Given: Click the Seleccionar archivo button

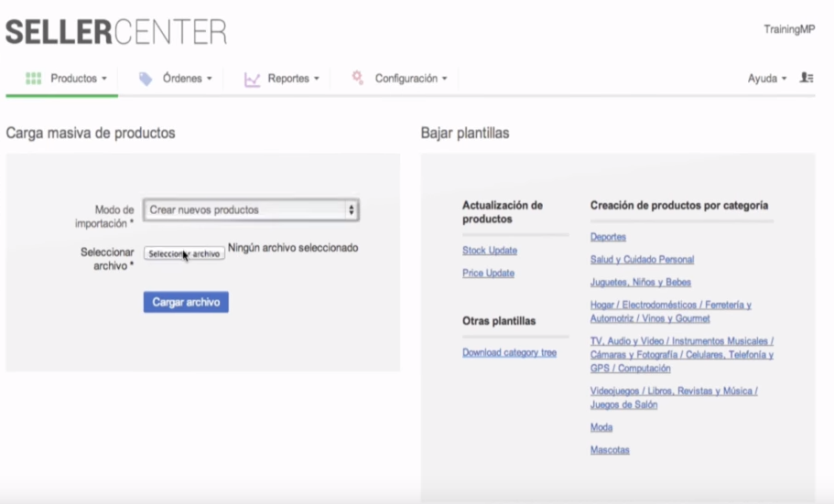Looking at the screenshot, I should [x=184, y=254].
